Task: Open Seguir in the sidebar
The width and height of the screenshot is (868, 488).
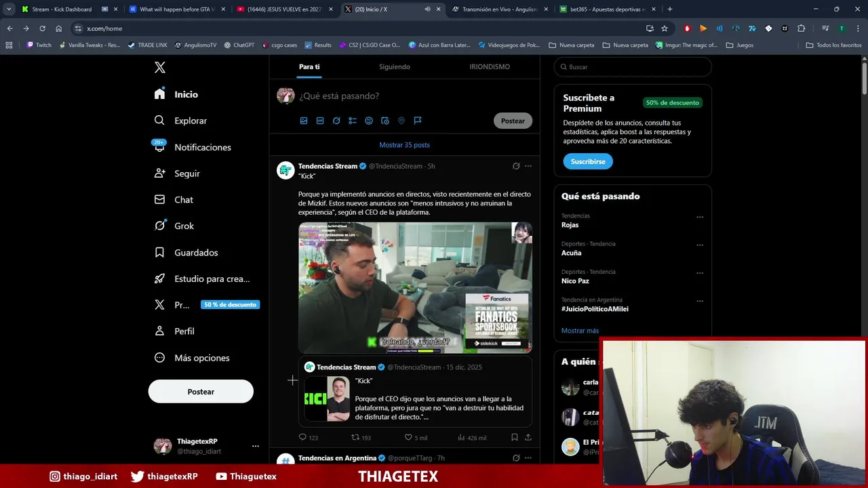Action: (177, 174)
